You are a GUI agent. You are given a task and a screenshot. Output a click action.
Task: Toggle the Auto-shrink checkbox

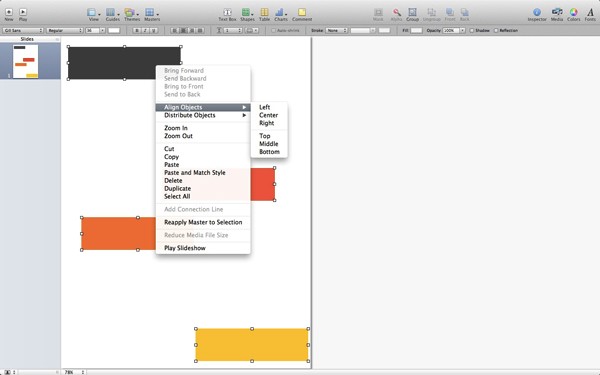[x=273, y=30]
